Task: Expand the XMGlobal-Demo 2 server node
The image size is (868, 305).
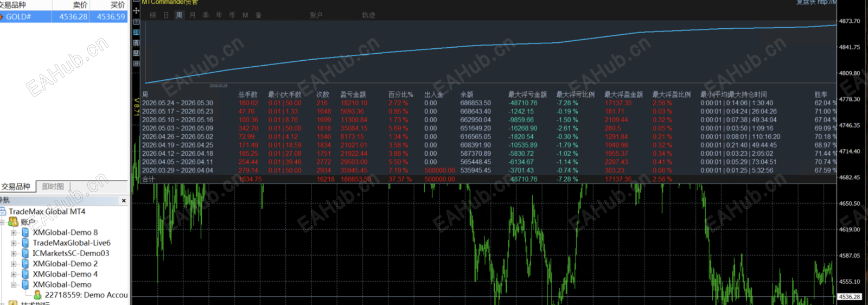Action: [14, 264]
